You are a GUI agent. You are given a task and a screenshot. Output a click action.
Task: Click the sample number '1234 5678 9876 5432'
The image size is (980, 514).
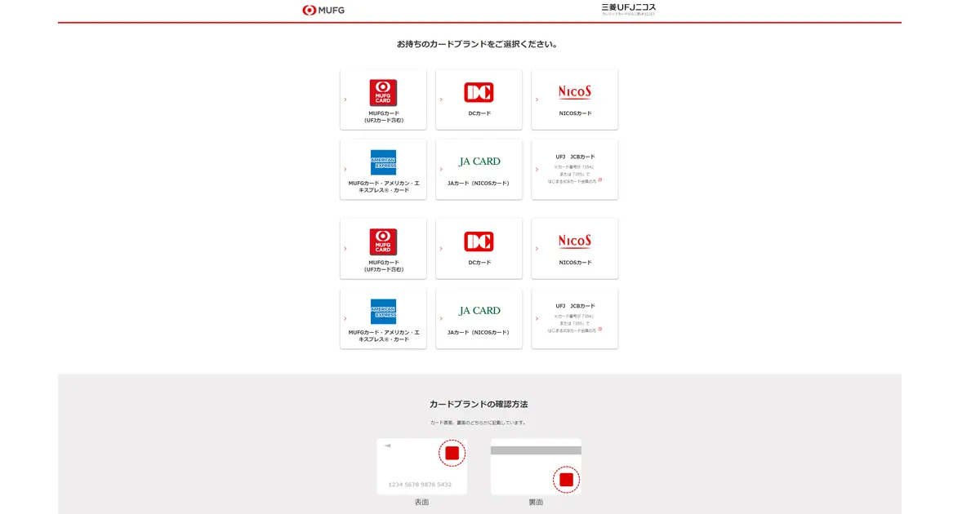pos(420,485)
